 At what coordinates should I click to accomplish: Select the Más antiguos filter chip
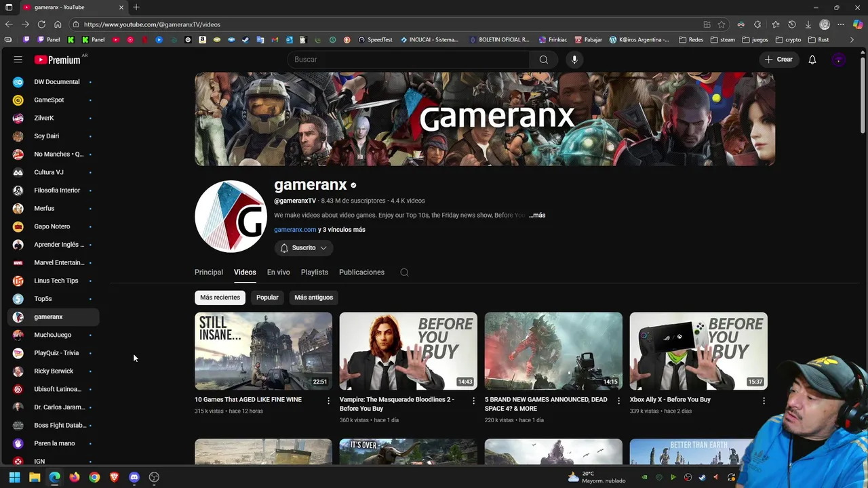[313, 298]
